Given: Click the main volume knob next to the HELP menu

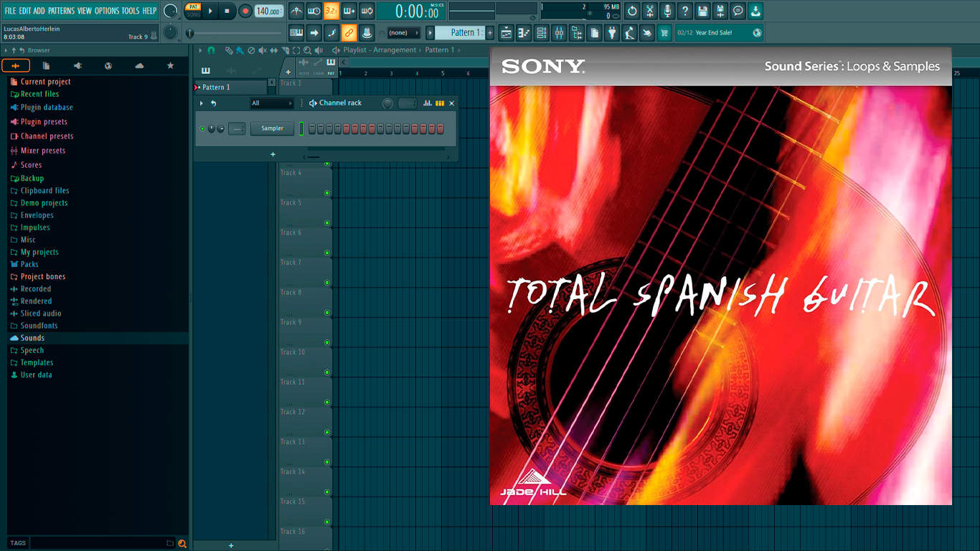Looking at the screenshot, I should pyautogui.click(x=171, y=11).
